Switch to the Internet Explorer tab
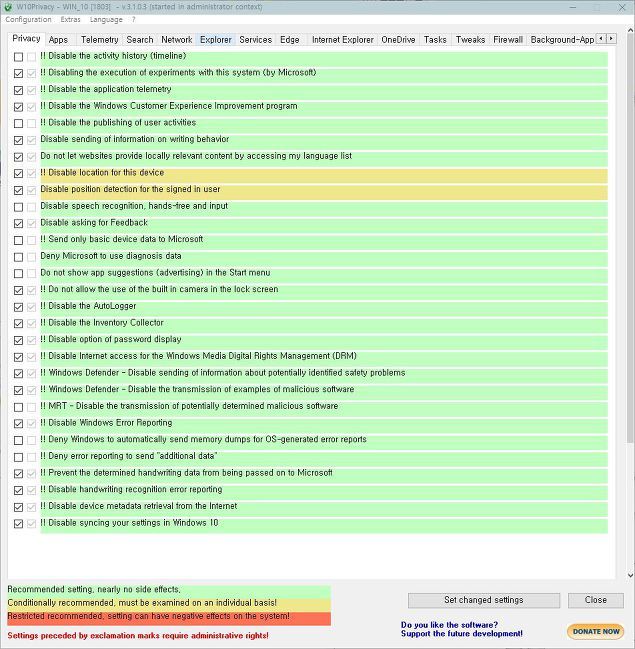 click(x=343, y=40)
